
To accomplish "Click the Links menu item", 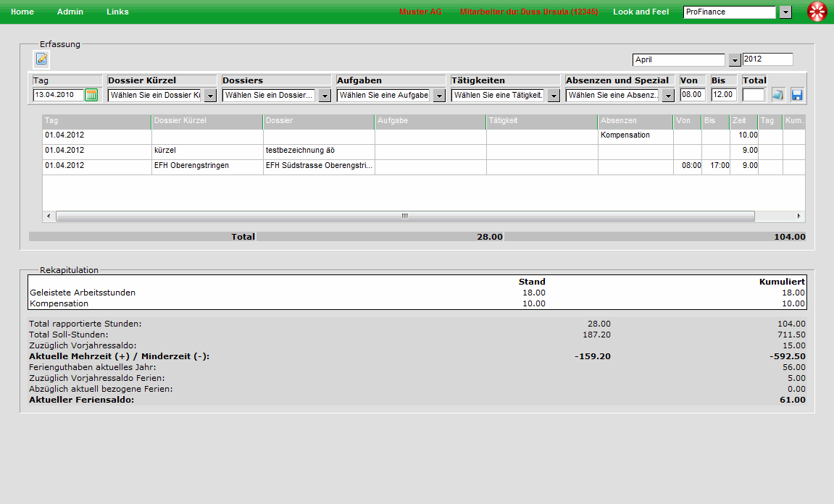I will pyautogui.click(x=117, y=12).
